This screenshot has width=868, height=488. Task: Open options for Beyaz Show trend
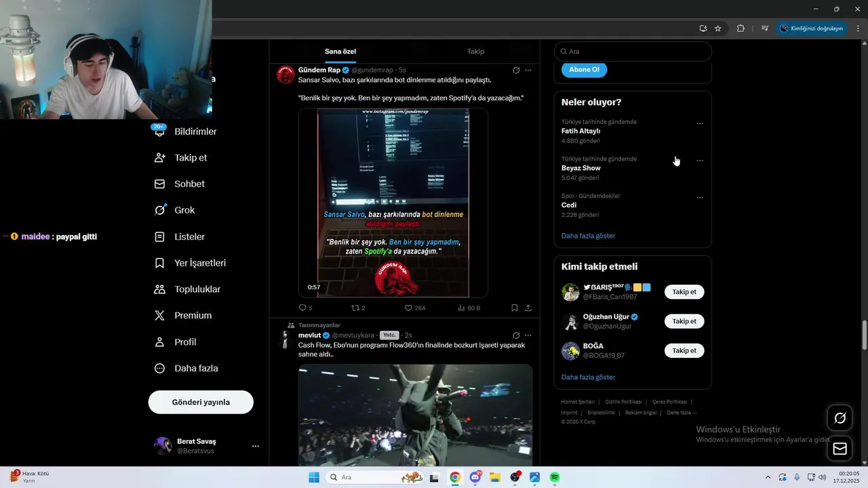point(700,161)
